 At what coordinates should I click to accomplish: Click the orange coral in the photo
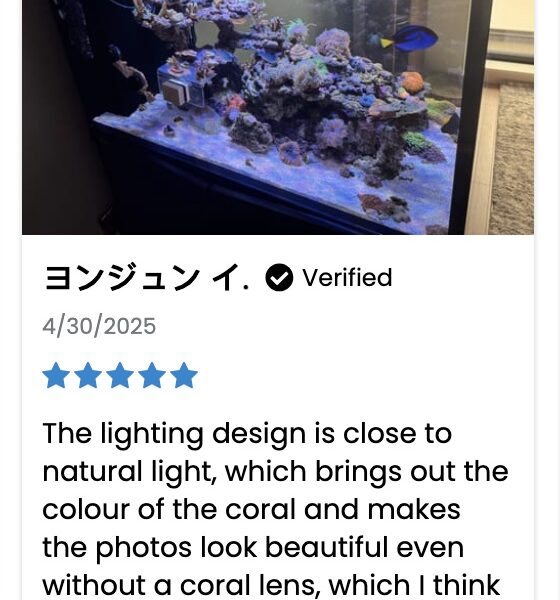coord(412,82)
